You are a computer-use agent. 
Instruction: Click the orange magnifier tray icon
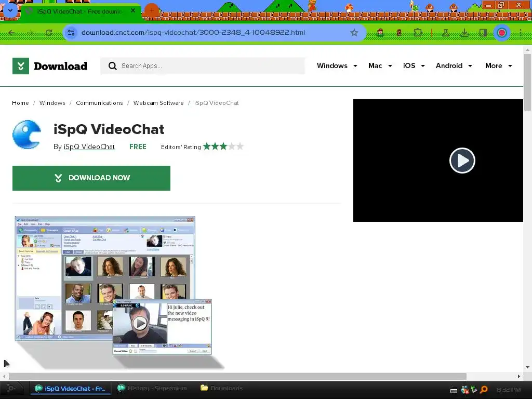pyautogui.click(x=484, y=390)
